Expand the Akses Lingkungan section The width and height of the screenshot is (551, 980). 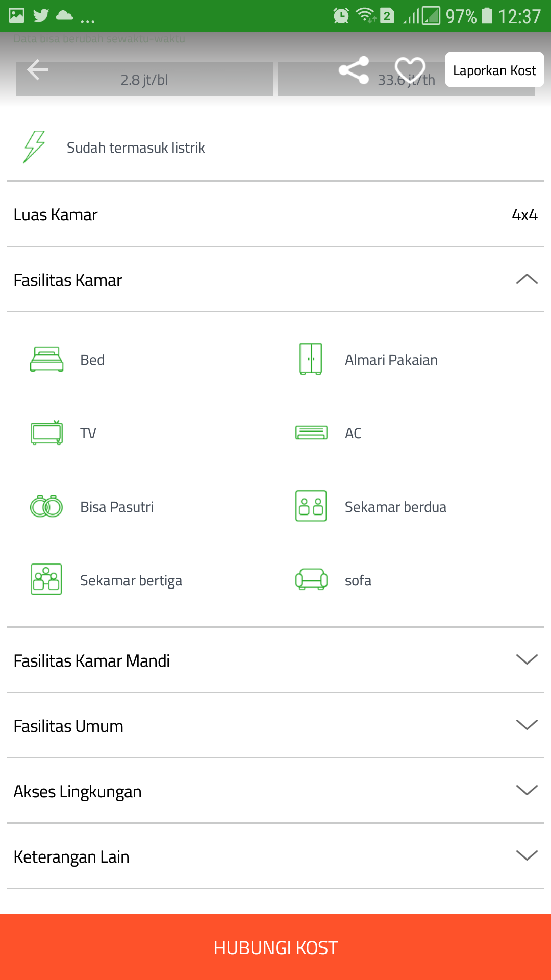[x=527, y=791]
